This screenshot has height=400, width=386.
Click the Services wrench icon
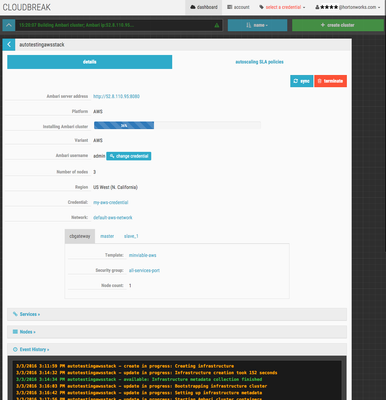pyautogui.click(x=15, y=314)
